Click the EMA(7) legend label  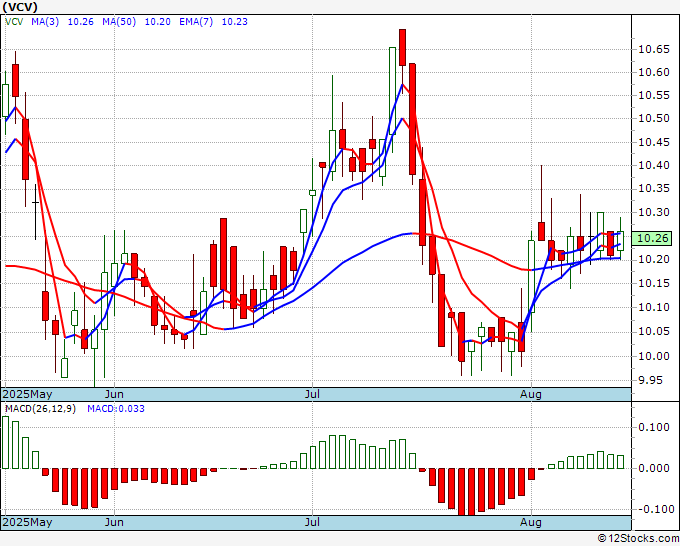(196, 22)
